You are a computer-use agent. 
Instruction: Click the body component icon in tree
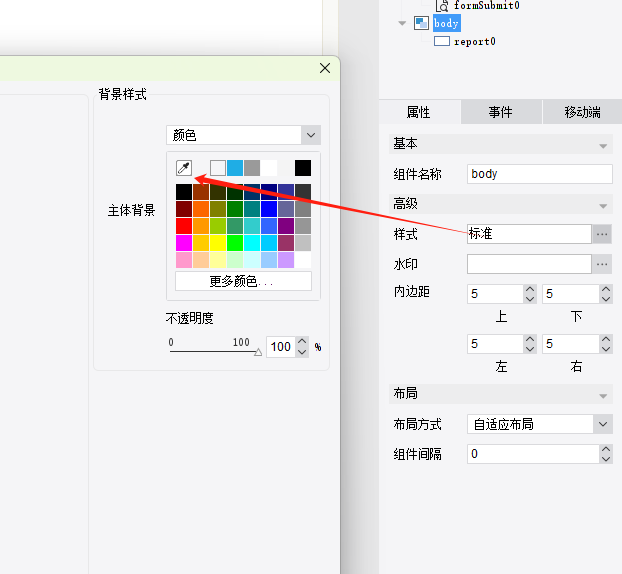point(421,23)
